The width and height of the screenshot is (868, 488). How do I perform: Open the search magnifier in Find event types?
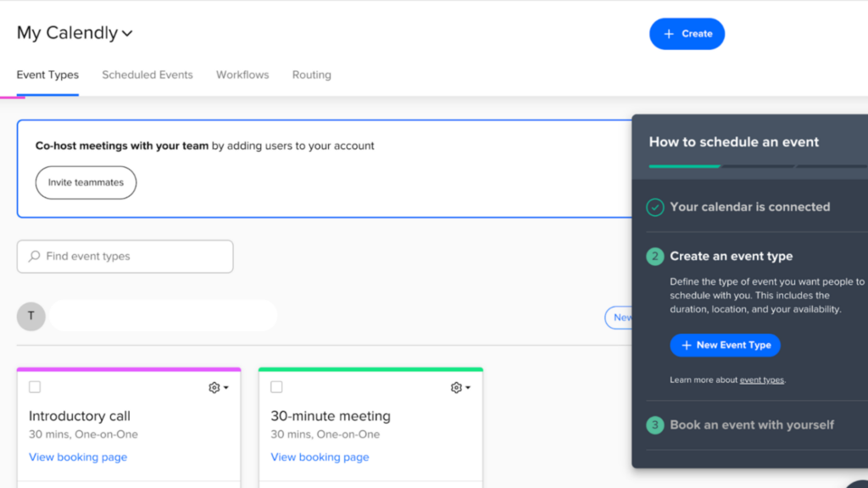pyautogui.click(x=33, y=256)
